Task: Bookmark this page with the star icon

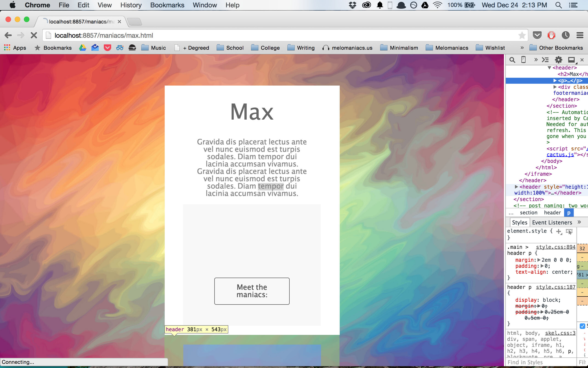Action: coord(522,35)
